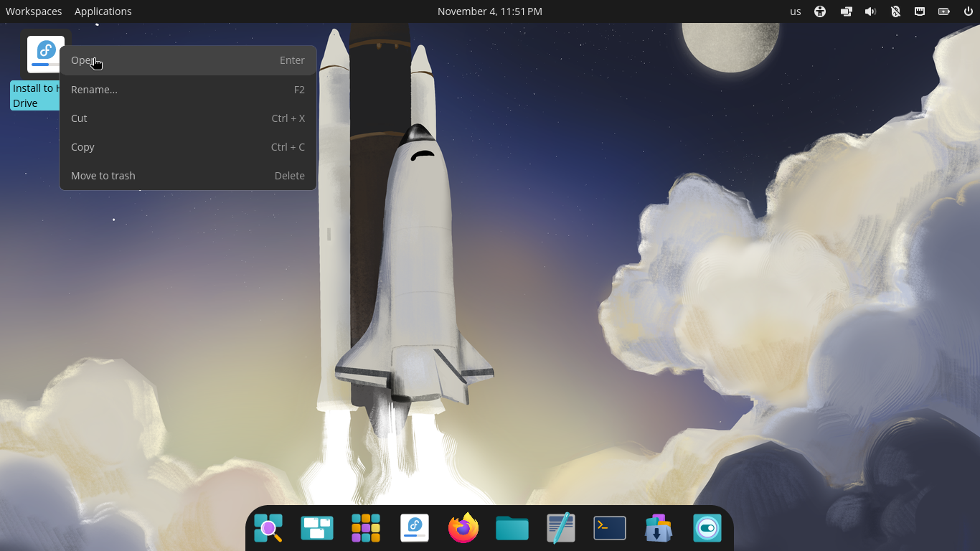Launch Firefox from the dock
The width and height of the screenshot is (980, 551).
click(463, 528)
